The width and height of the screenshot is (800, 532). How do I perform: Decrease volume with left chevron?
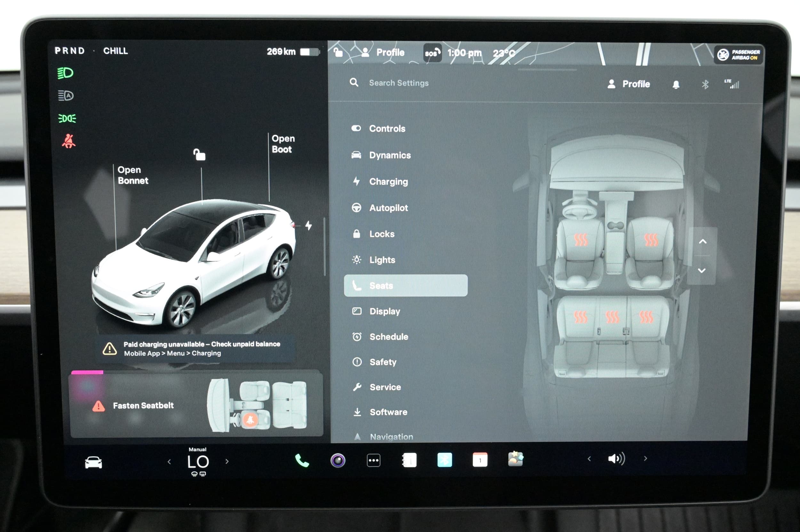tap(589, 459)
